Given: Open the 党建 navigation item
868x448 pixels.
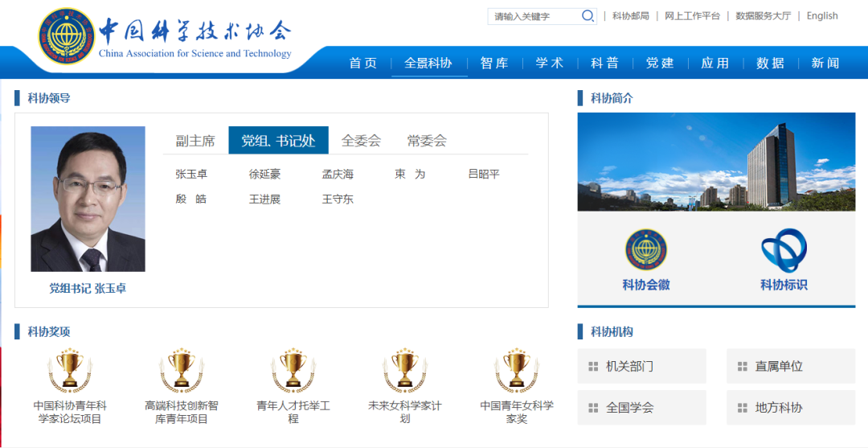Looking at the screenshot, I should tap(661, 63).
